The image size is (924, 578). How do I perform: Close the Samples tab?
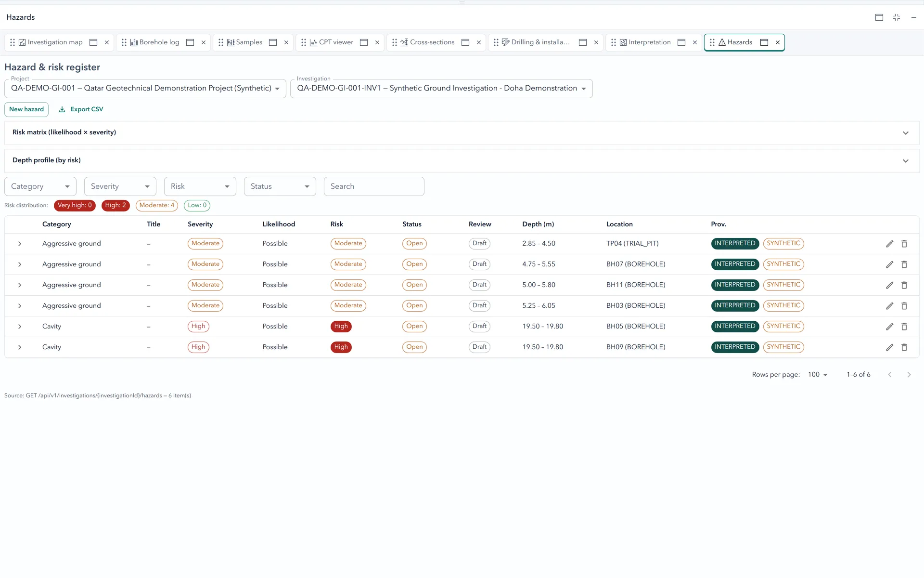286,42
